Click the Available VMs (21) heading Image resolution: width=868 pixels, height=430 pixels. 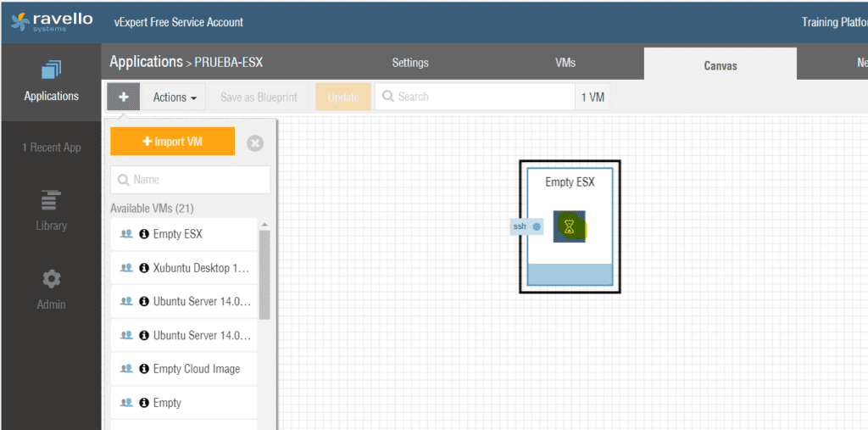click(152, 209)
